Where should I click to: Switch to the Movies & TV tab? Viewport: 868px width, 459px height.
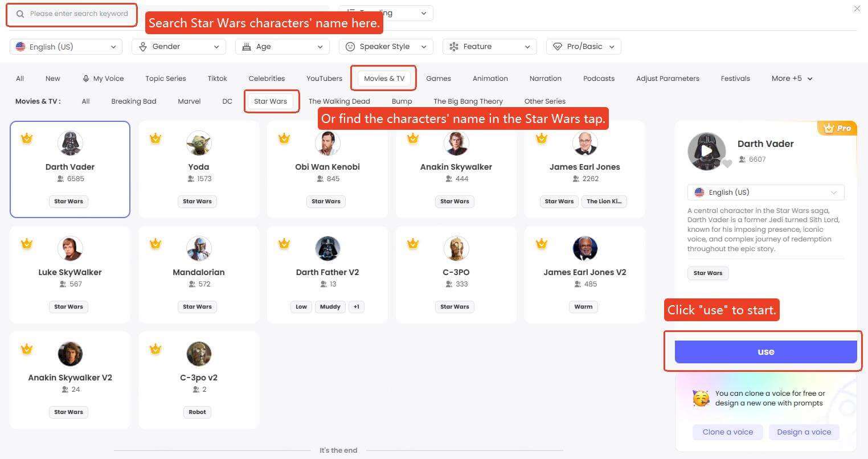pyautogui.click(x=384, y=79)
